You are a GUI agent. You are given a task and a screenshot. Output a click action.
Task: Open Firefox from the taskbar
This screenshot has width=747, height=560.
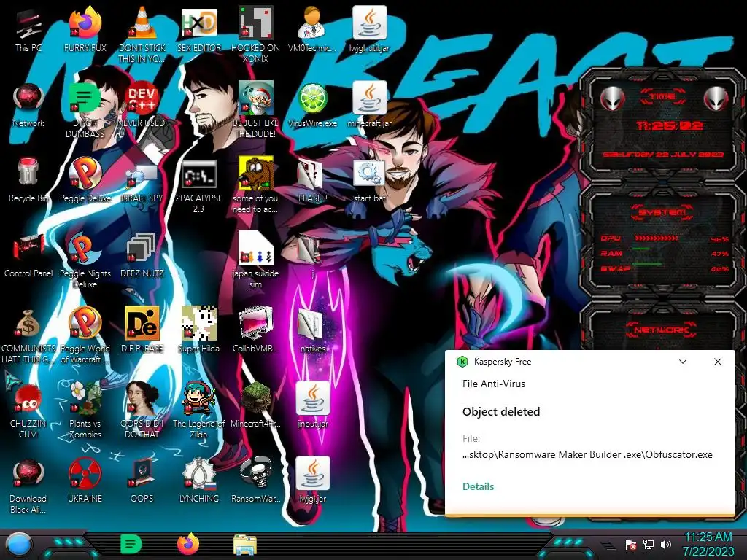tap(188, 544)
